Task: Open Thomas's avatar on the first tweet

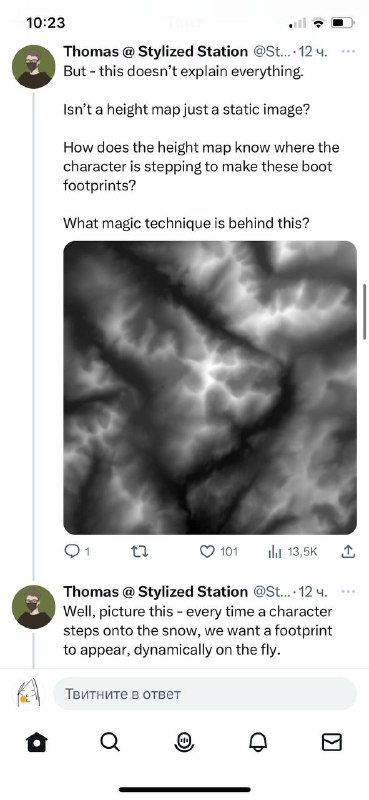Action: coord(33,67)
